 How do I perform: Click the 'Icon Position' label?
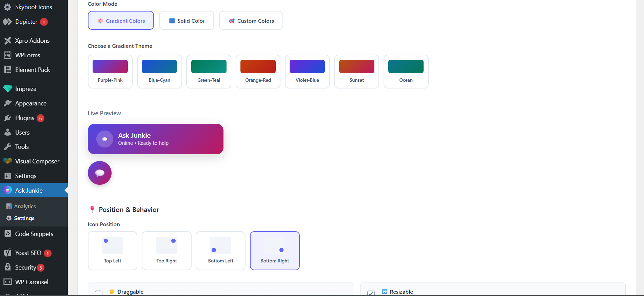(104, 224)
